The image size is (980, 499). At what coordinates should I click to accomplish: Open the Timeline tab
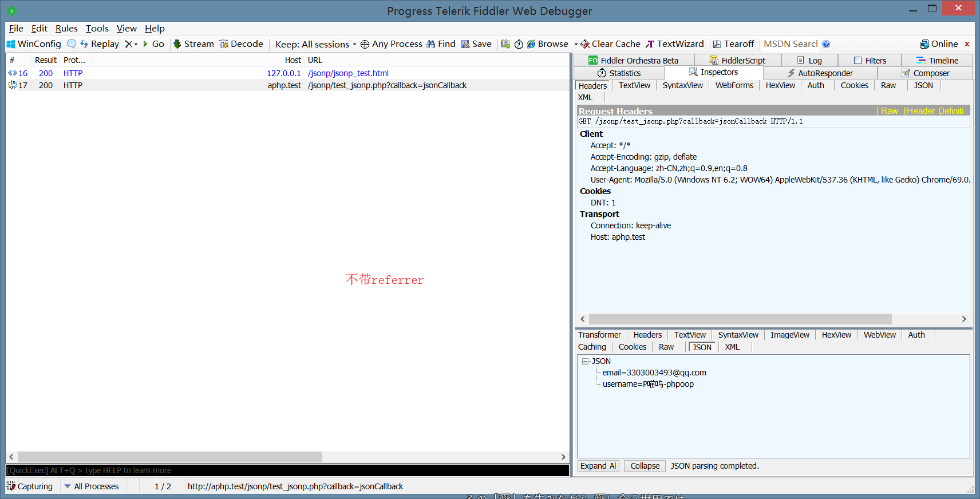click(937, 61)
